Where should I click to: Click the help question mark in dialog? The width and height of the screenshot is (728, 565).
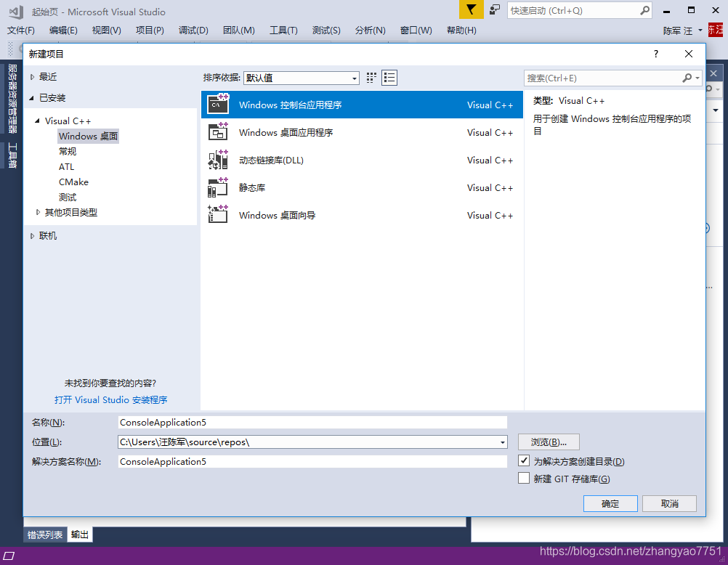coord(655,54)
